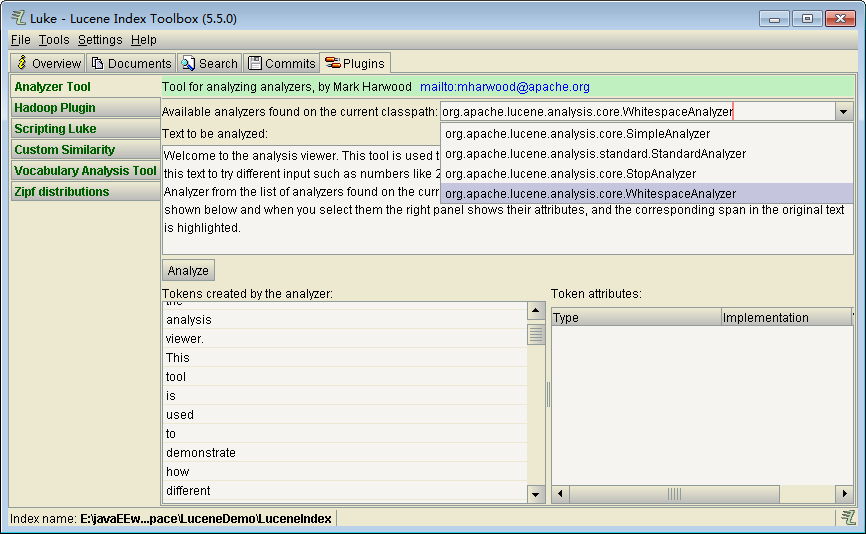866x534 pixels.
Task: Open the analyzer combo box arrow
Action: [x=844, y=112]
